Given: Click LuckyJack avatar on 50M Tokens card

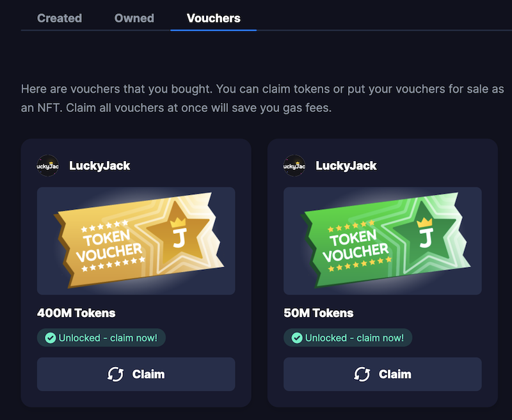Looking at the screenshot, I should [294, 166].
